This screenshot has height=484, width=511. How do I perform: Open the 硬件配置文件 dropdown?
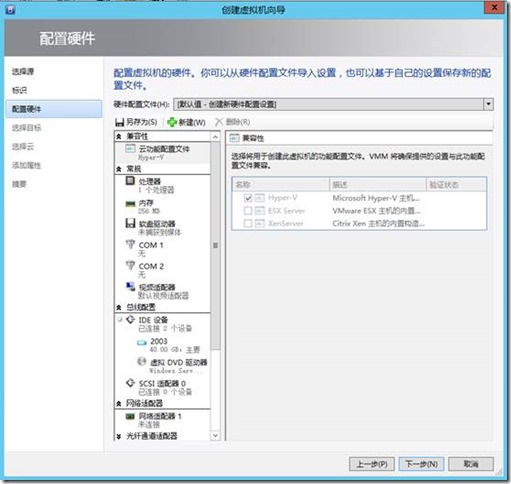(488, 104)
